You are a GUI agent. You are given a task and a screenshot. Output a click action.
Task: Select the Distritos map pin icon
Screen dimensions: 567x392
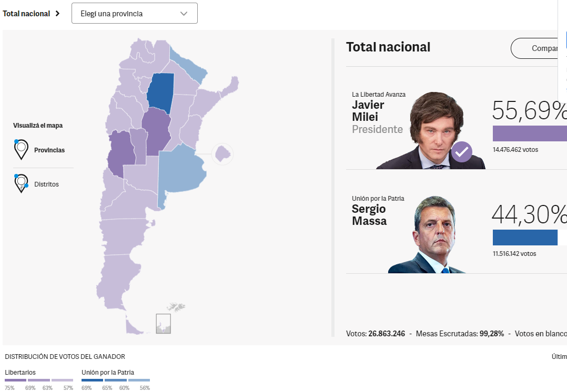[21, 184]
